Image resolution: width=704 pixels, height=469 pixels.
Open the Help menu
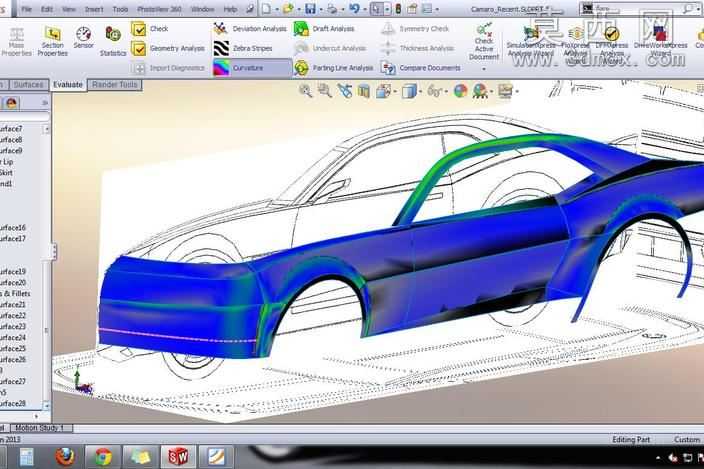[x=230, y=9]
